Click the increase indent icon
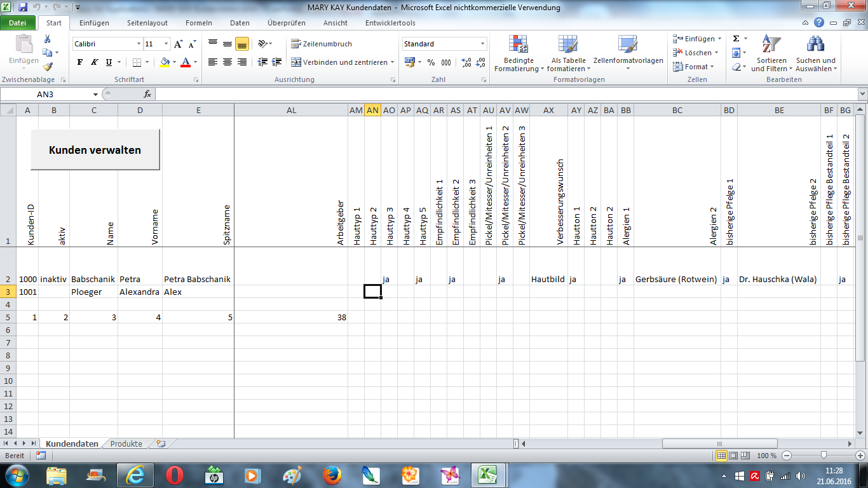The height and width of the screenshot is (488, 868). pos(276,62)
